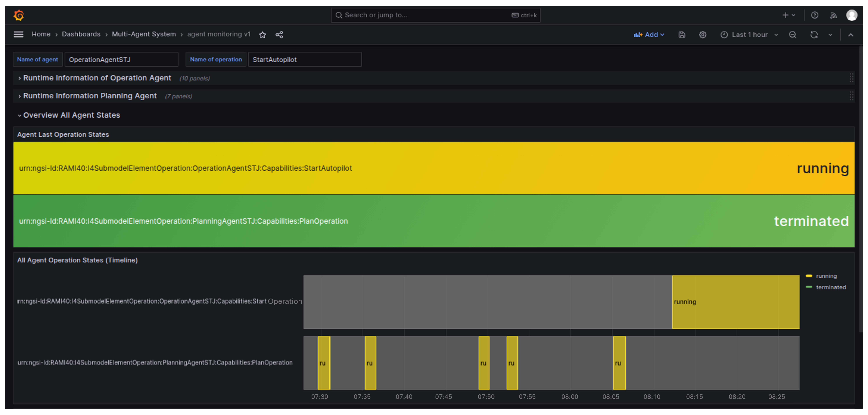Star this dashboard as favorite
The height and width of the screenshot is (415, 868).
click(262, 35)
